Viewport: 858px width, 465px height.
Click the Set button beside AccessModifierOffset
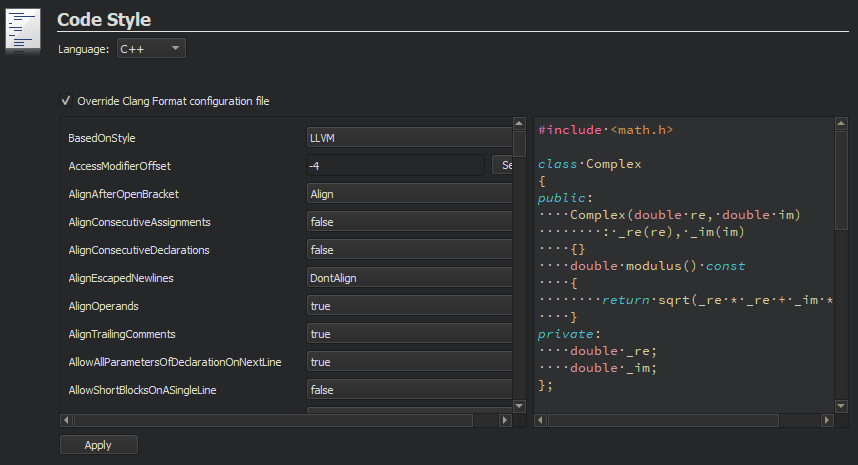(502, 166)
